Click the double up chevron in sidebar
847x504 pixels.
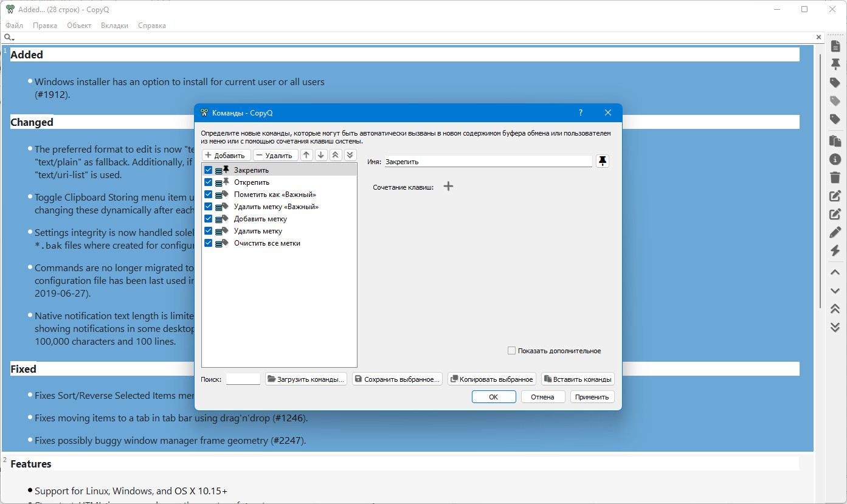pyautogui.click(x=835, y=309)
